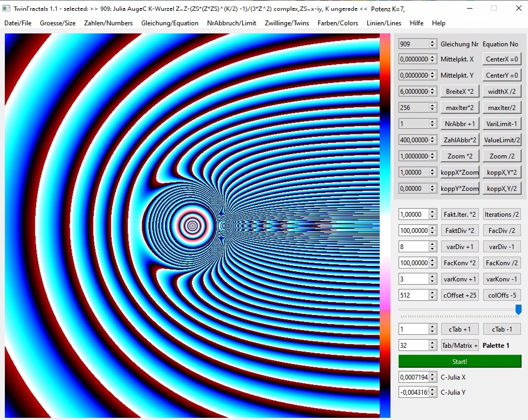The width and height of the screenshot is (528, 420).
Task: Click the BreiteX *2 button
Action: click(x=460, y=91)
